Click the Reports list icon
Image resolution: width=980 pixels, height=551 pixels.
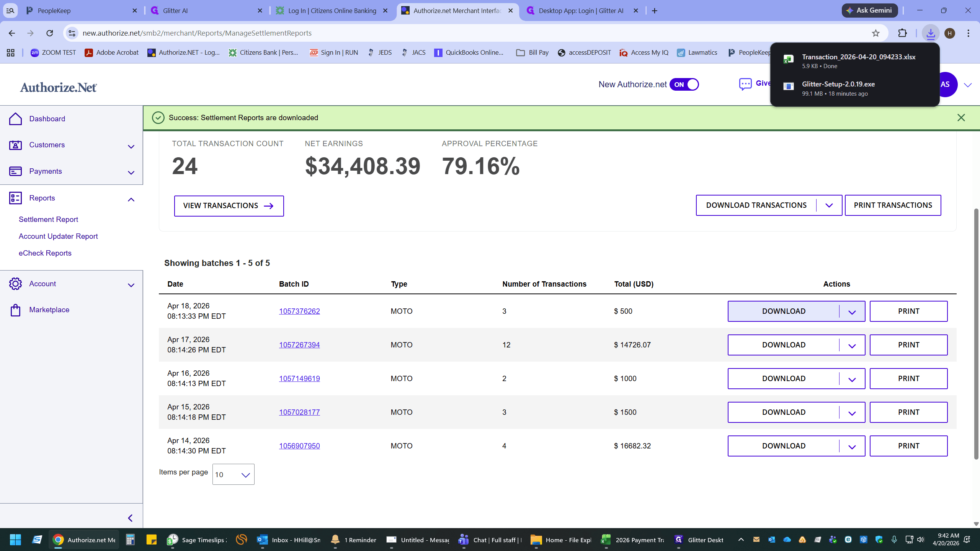(x=15, y=198)
